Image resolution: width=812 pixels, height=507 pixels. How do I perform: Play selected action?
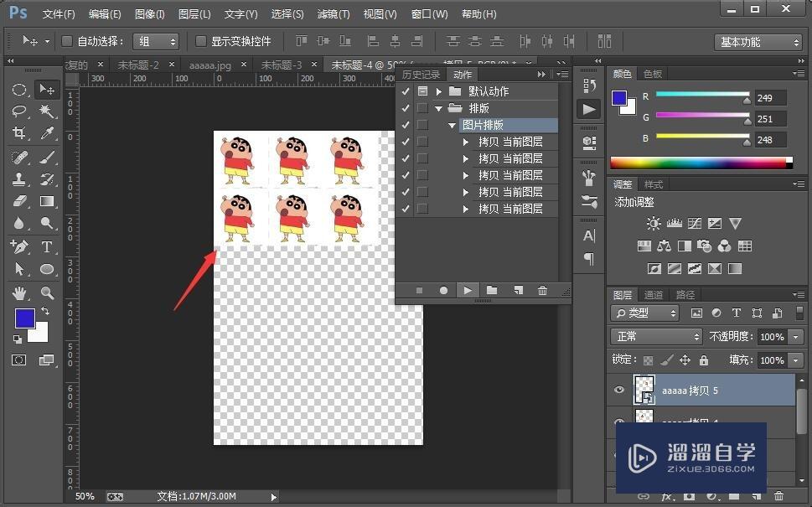click(468, 291)
